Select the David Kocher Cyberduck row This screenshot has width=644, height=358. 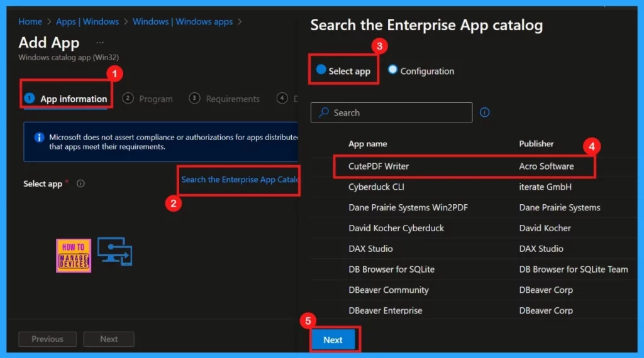click(x=474, y=228)
